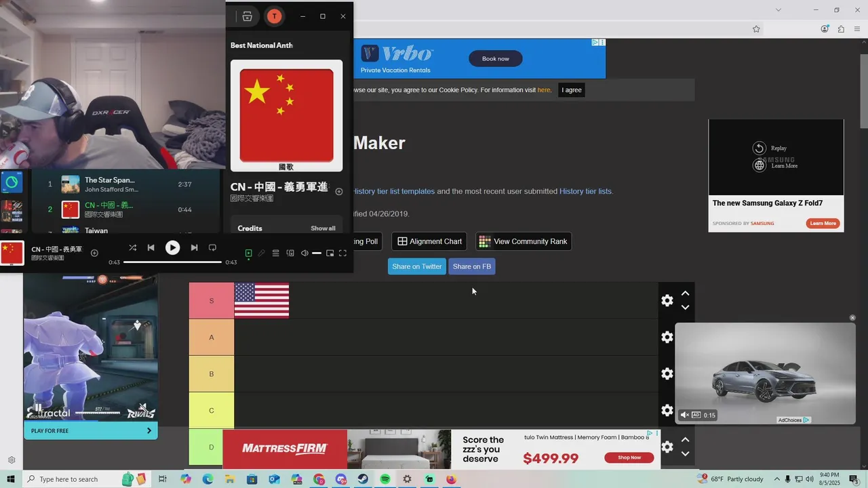Toggle Now Playing view in Spotify
The image size is (868, 488).
pyautogui.click(x=248, y=253)
